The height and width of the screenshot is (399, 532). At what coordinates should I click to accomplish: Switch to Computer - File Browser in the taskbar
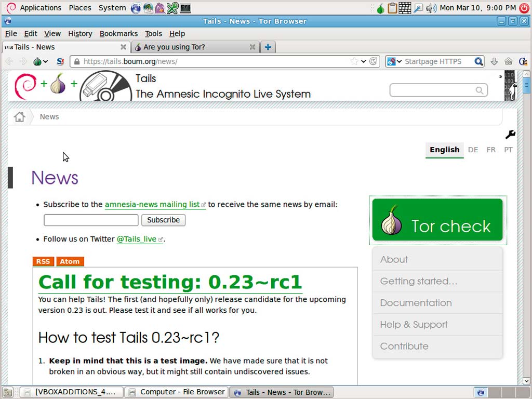coord(177,392)
